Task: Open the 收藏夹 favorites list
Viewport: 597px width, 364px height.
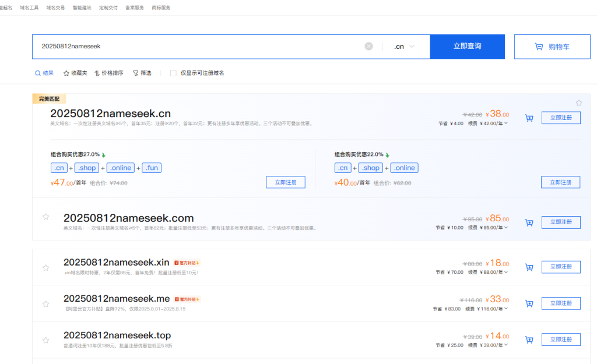Action: pyautogui.click(x=75, y=73)
